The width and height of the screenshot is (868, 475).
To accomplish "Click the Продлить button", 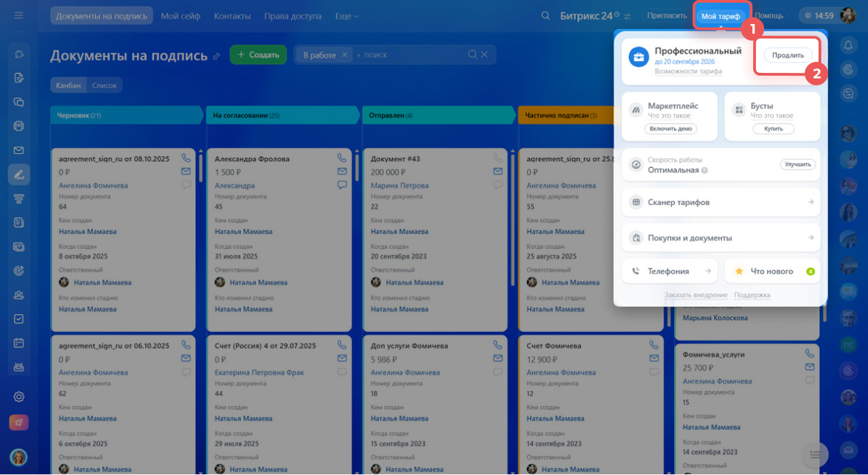I will coord(788,56).
